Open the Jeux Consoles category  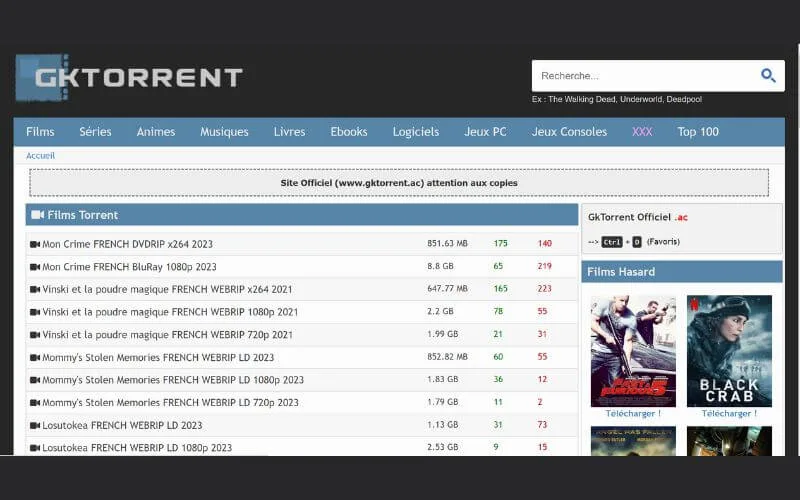(569, 132)
